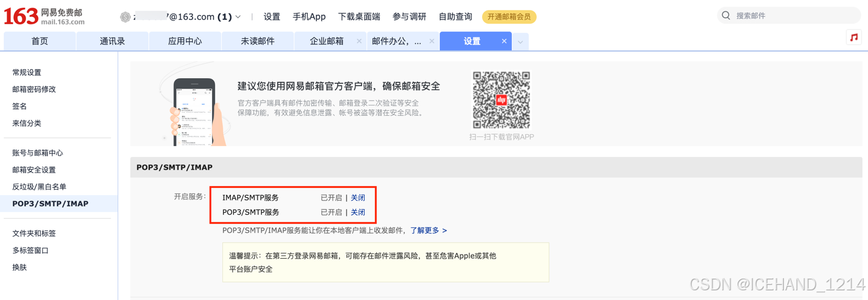The height and width of the screenshot is (300, 868).
Task: Switch to the 应用中心 tab
Action: click(x=185, y=41)
